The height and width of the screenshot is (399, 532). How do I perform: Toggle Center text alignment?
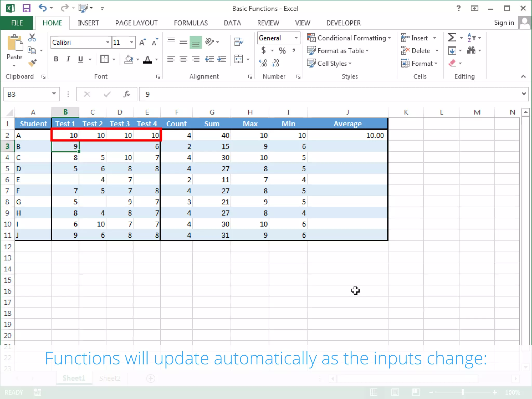pos(183,59)
